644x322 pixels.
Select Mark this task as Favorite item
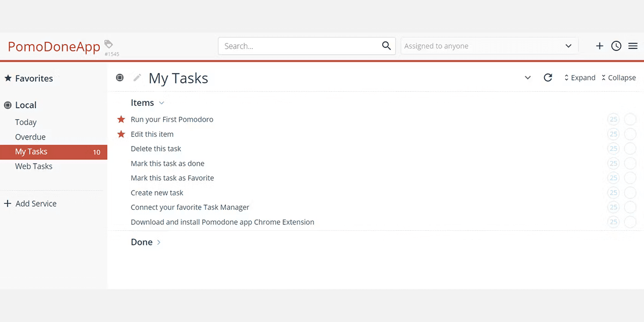tap(172, 178)
